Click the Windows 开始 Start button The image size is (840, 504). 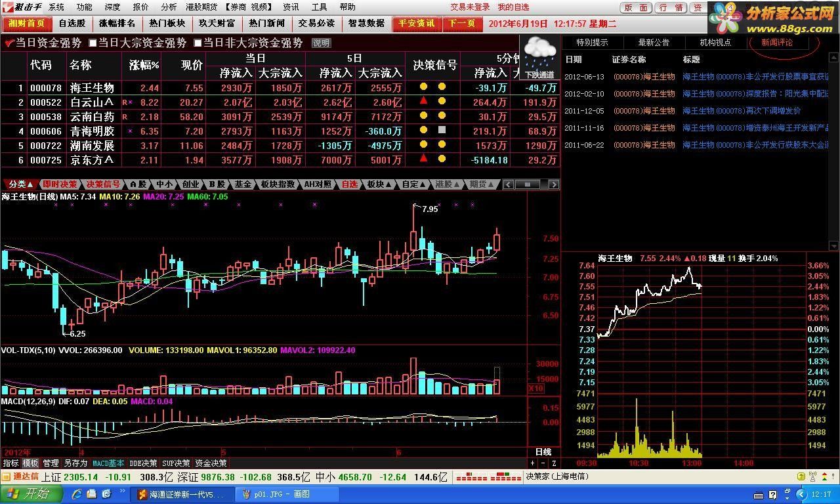point(31,494)
